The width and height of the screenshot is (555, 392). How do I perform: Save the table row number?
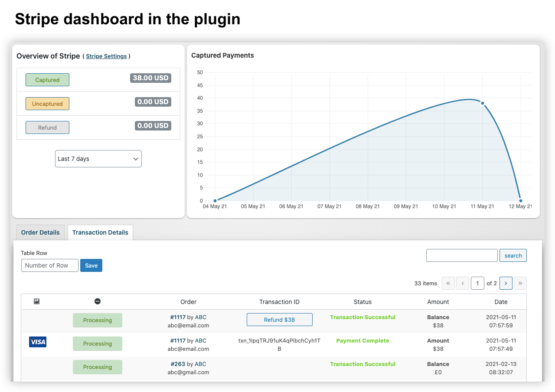point(91,265)
